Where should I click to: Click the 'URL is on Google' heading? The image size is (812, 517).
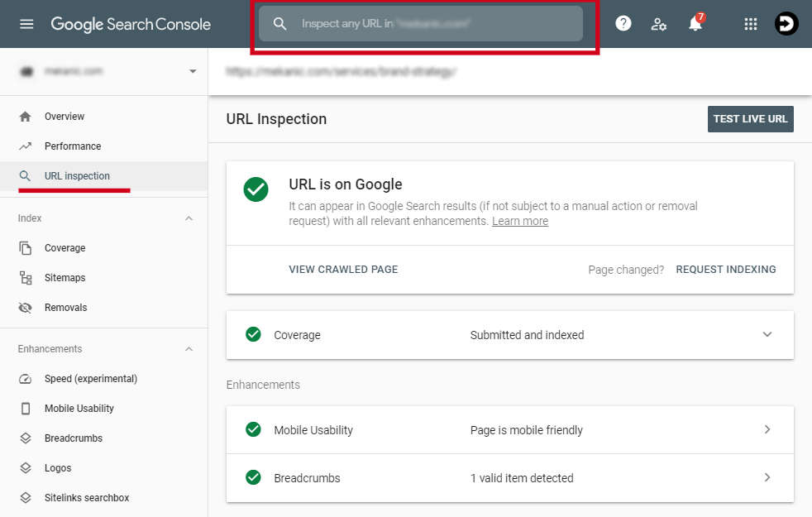click(x=346, y=184)
